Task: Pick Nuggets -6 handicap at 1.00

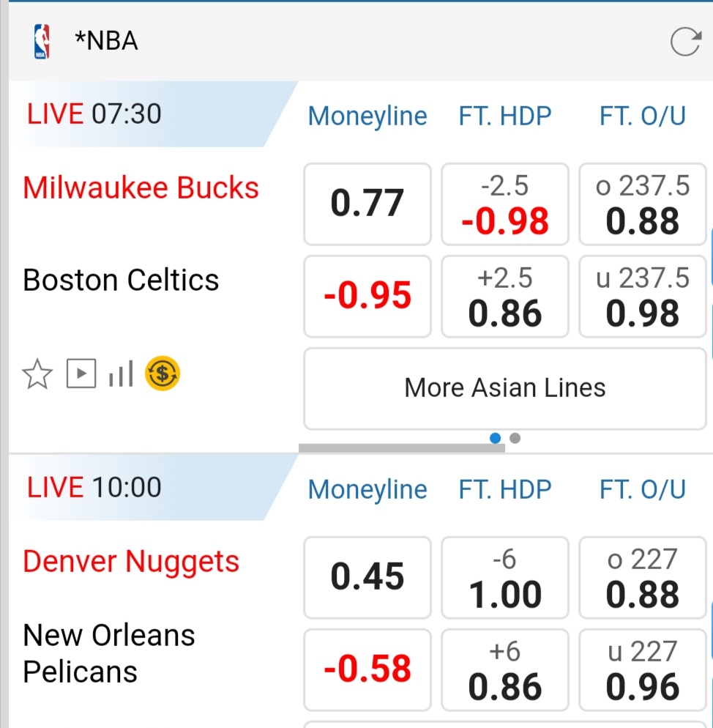Action: [x=505, y=577]
